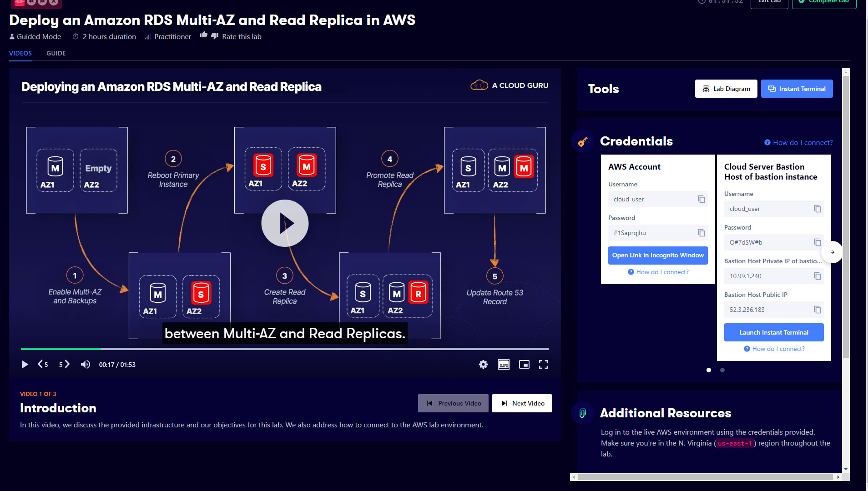Viewport: 868px width, 491px height.
Task: Click the A Cloud Guru logo
Action: [x=509, y=85]
